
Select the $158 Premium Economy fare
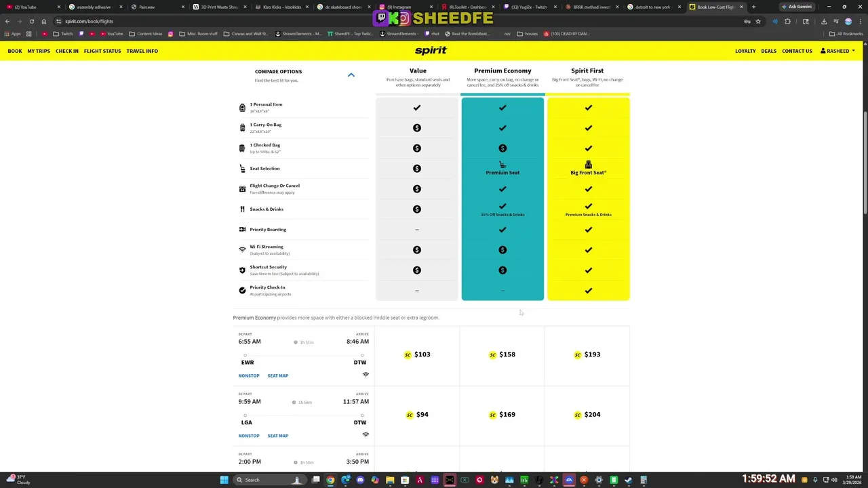[502, 354]
